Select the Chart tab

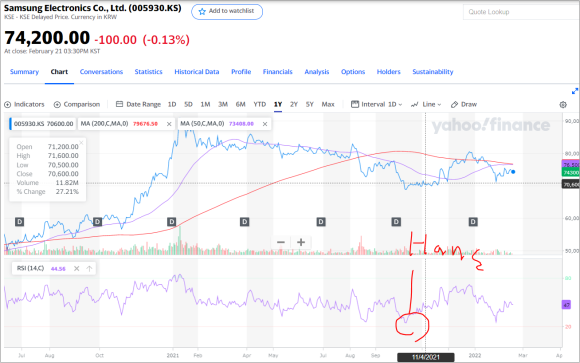[59, 72]
